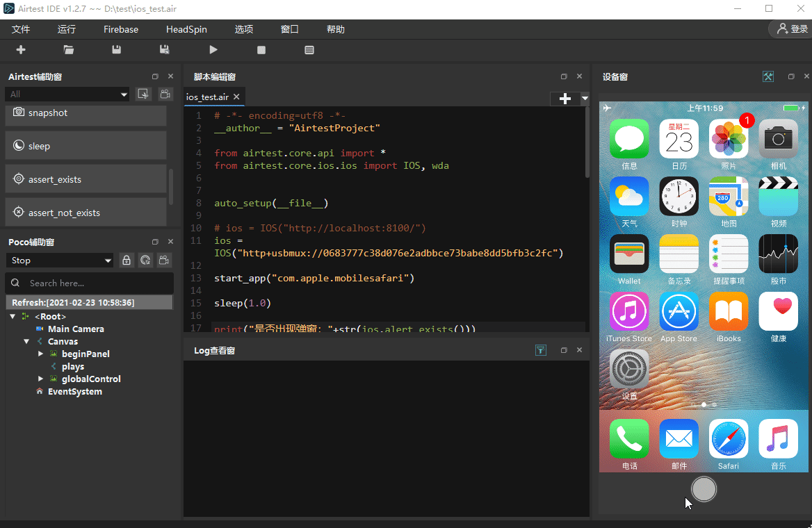Insert an assert_not_exists command
Image resolution: width=812 pixels, height=528 pixels.
point(86,212)
